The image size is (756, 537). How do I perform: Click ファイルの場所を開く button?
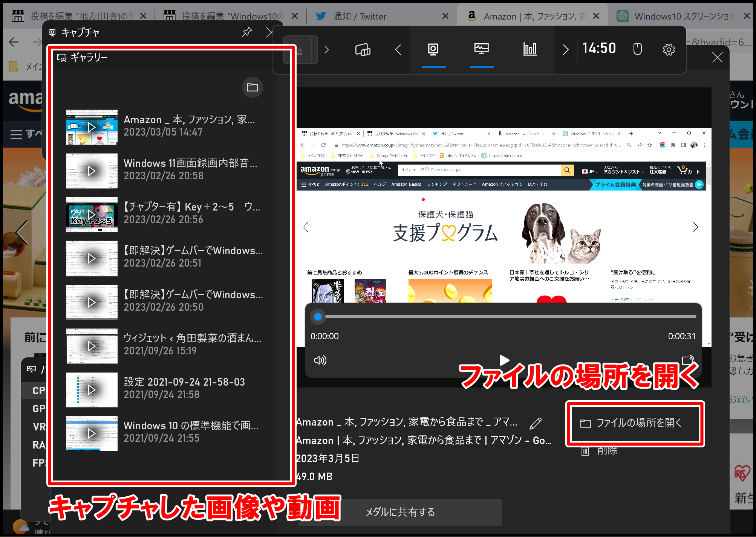coord(635,423)
